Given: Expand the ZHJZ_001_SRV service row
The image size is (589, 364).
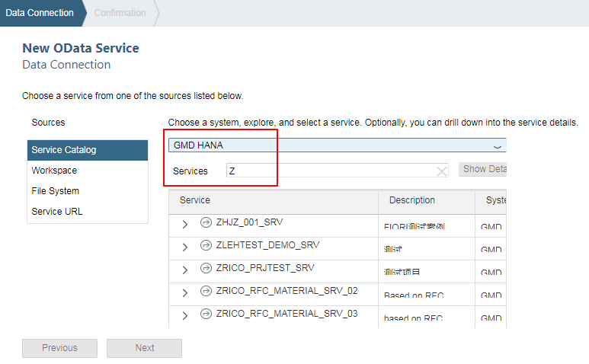Looking at the screenshot, I should (x=185, y=224).
